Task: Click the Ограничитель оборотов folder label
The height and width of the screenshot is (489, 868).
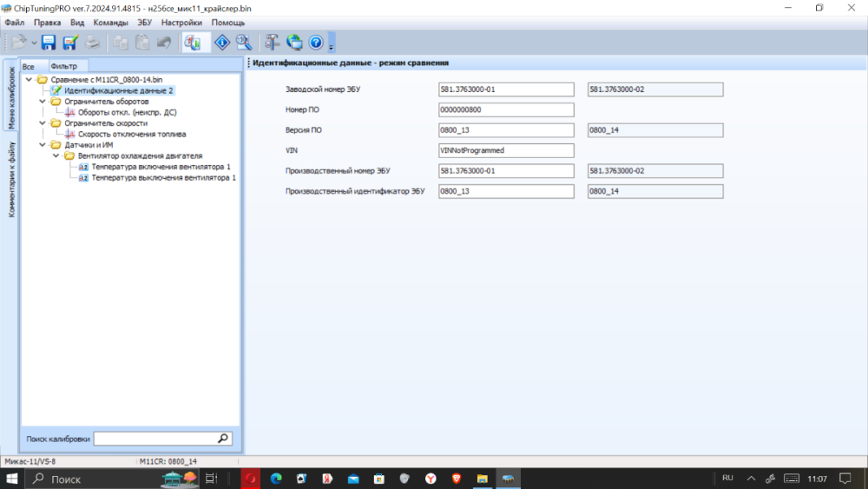Action: pos(106,102)
